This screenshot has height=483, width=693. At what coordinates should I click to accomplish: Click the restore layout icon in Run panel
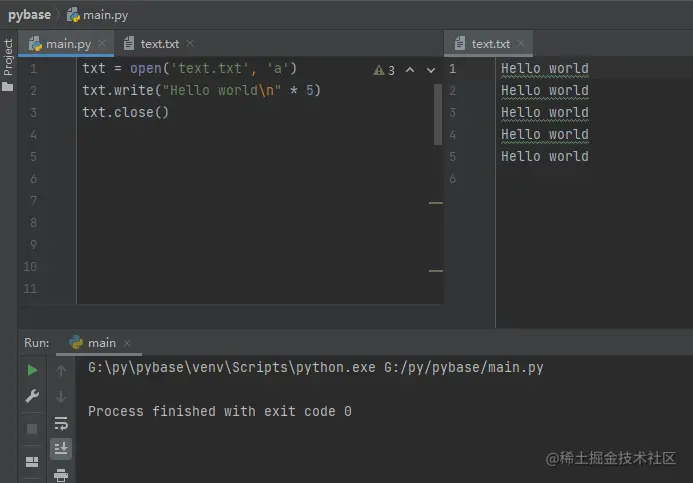pos(32,462)
